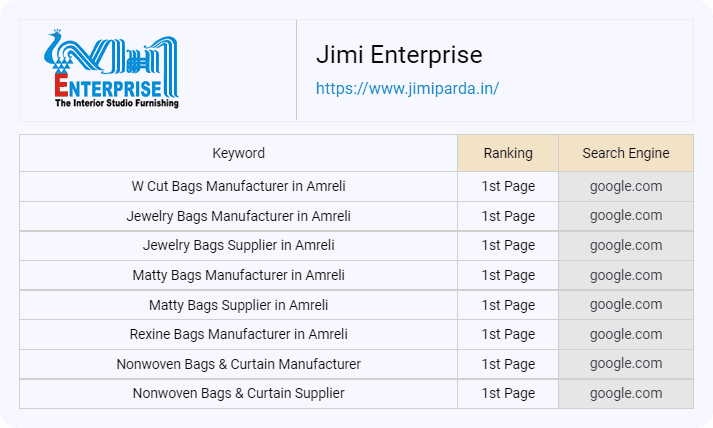713x428 pixels.
Task: Select the Ranking column header
Action: pyautogui.click(x=508, y=153)
